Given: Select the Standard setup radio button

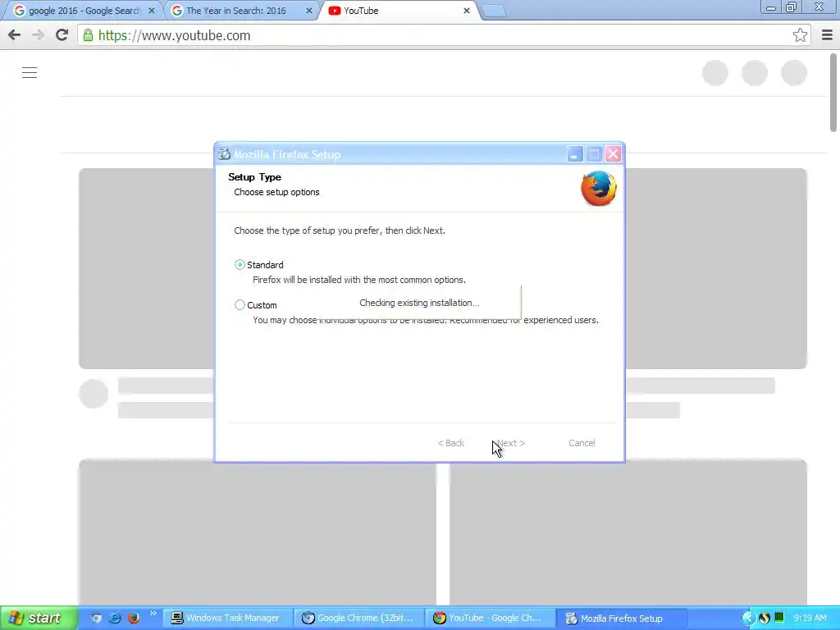Looking at the screenshot, I should click(x=240, y=265).
